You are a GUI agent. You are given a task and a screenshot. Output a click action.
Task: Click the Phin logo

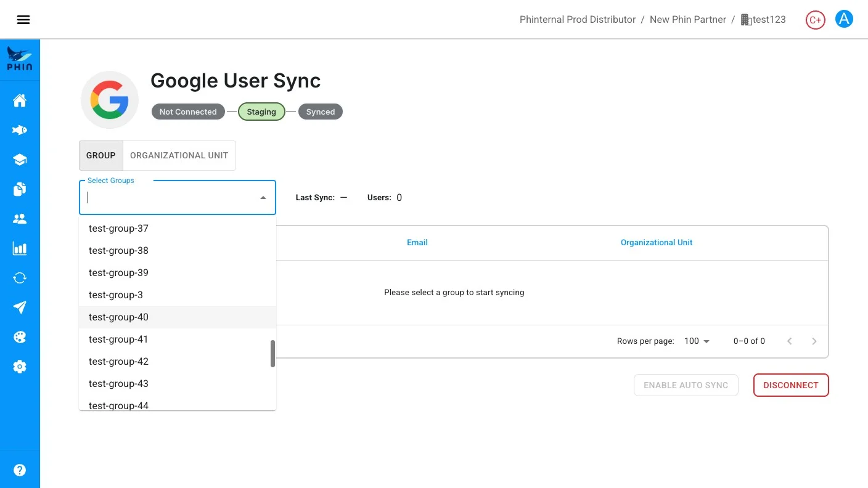pyautogui.click(x=20, y=60)
